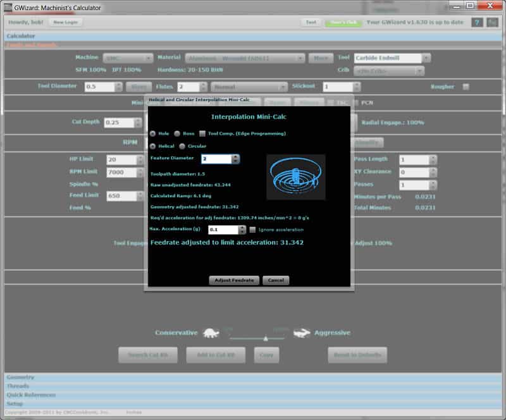Click the turtle icon beside Conservative
This screenshot has width=506, height=420.
click(x=211, y=333)
